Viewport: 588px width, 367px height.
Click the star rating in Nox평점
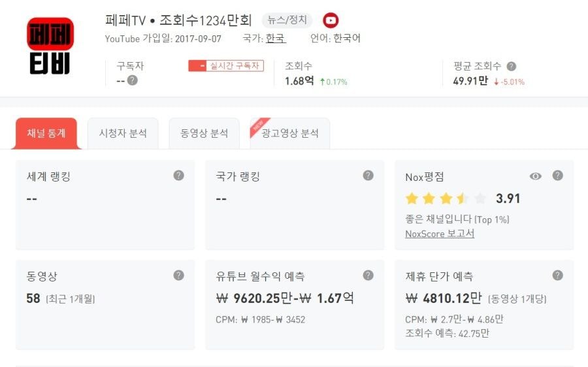point(446,199)
